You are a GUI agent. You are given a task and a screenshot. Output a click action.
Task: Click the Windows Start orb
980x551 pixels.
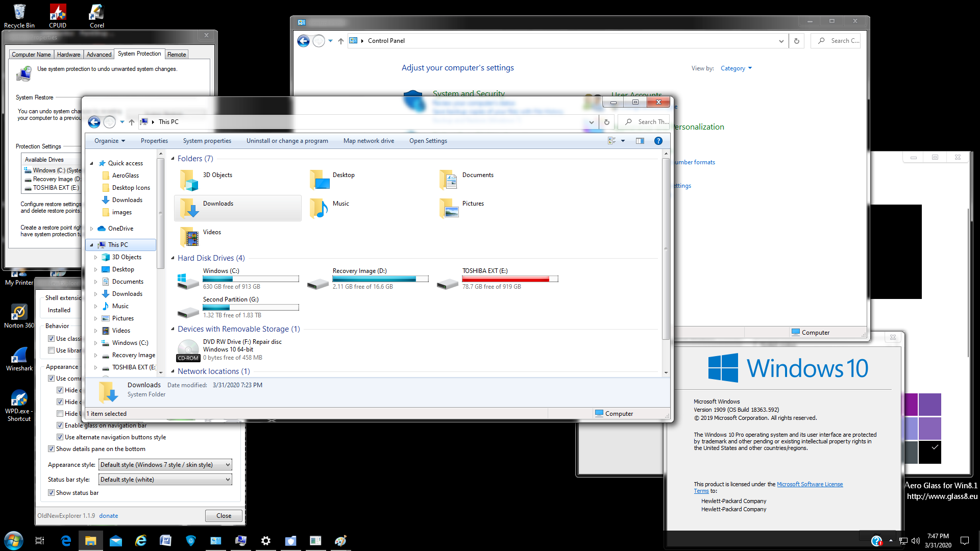pyautogui.click(x=13, y=540)
